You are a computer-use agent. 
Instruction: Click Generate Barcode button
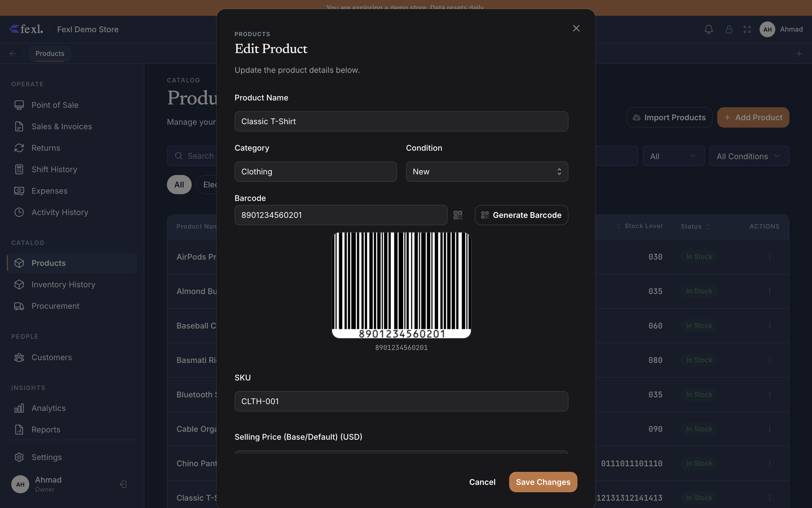[521, 215]
